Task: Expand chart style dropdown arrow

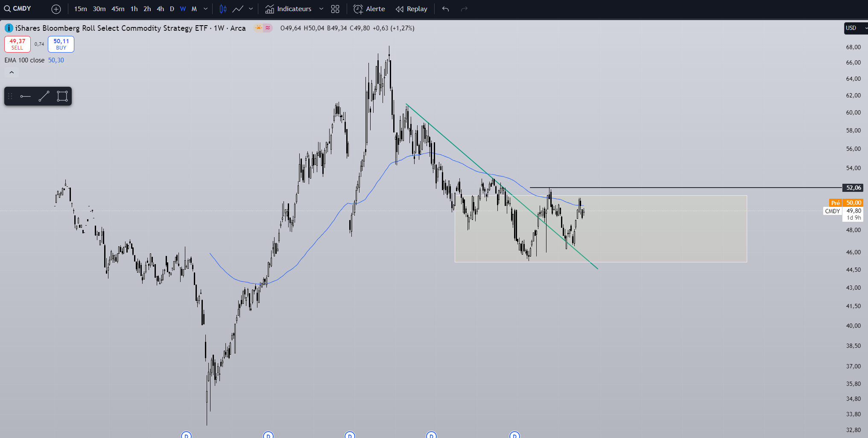Action: click(x=251, y=9)
